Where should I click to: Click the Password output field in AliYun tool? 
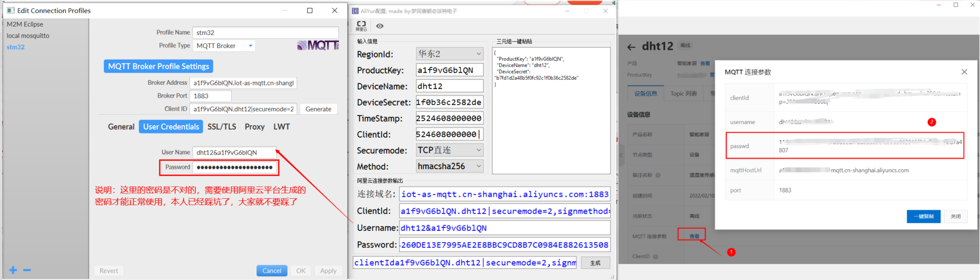(505, 245)
